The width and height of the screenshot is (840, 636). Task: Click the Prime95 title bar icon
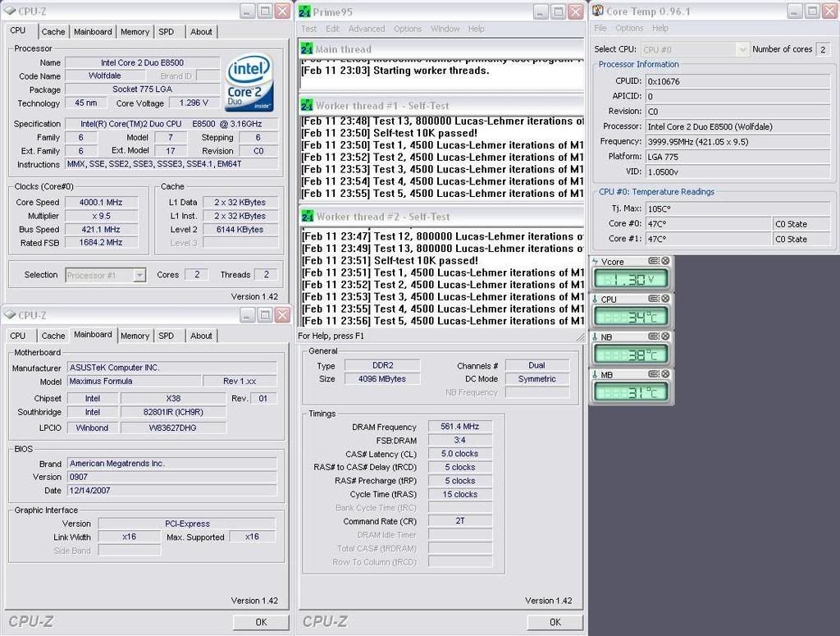(x=305, y=11)
